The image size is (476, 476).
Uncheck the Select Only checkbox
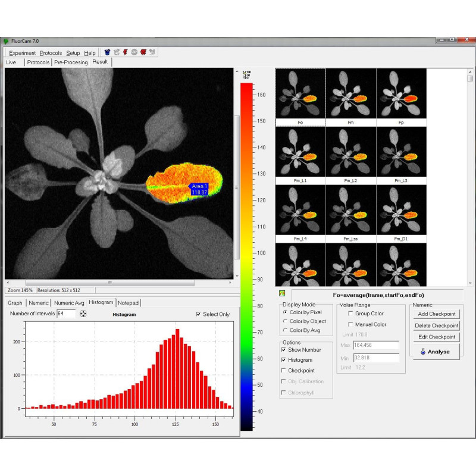point(199,314)
